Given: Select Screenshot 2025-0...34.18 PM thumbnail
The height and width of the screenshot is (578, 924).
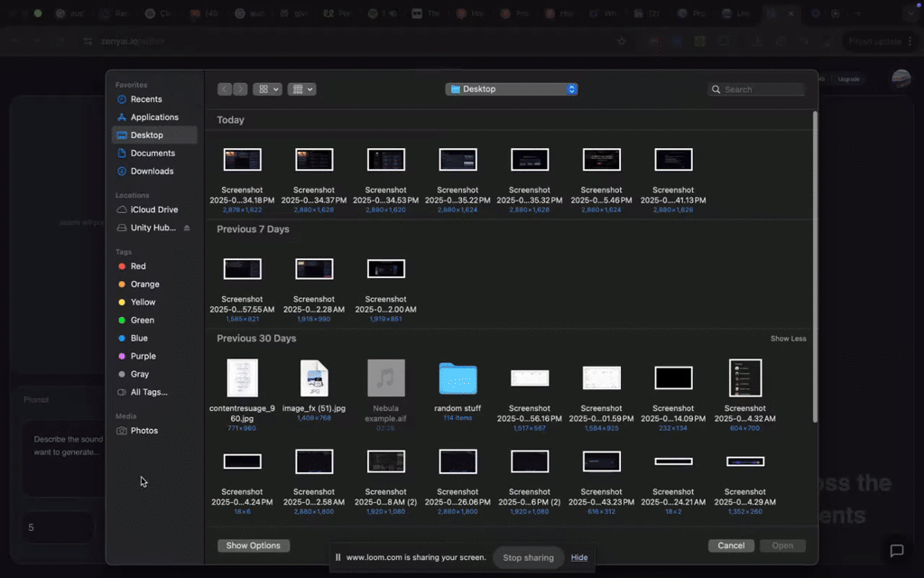Looking at the screenshot, I should click(x=242, y=159).
